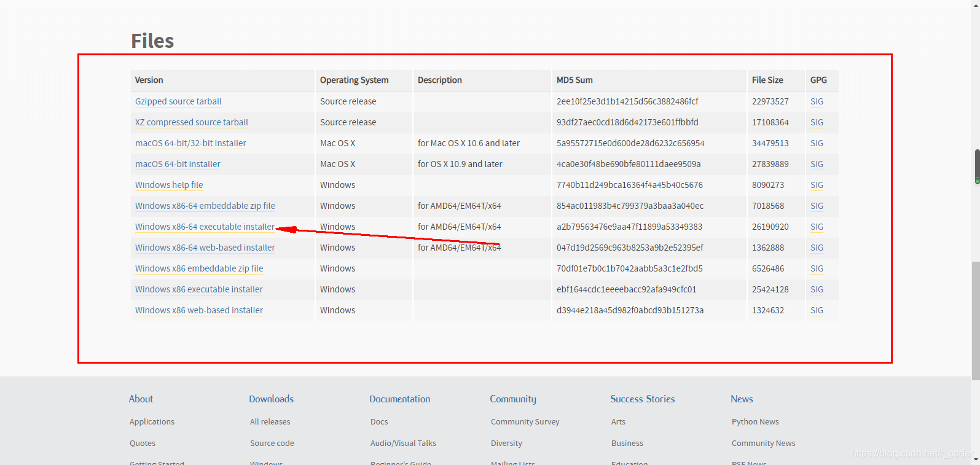Screen dimensions: 980x465
Task: Open SIG for x86-64 embeddable zip row
Action: [817, 206]
